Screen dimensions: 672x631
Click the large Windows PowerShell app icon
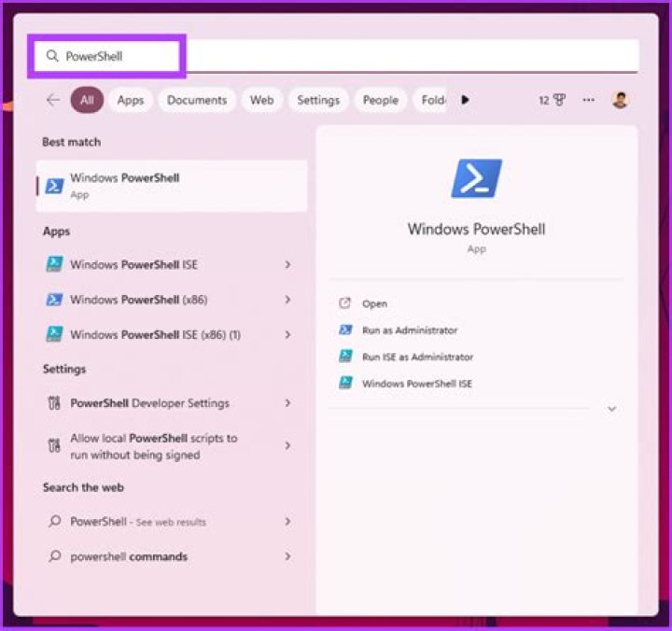point(476,178)
